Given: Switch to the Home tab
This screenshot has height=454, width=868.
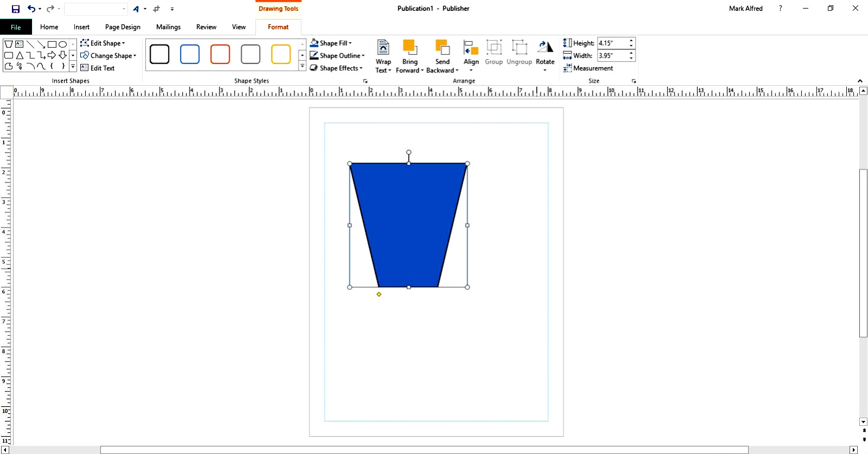Looking at the screenshot, I should [49, 27].
